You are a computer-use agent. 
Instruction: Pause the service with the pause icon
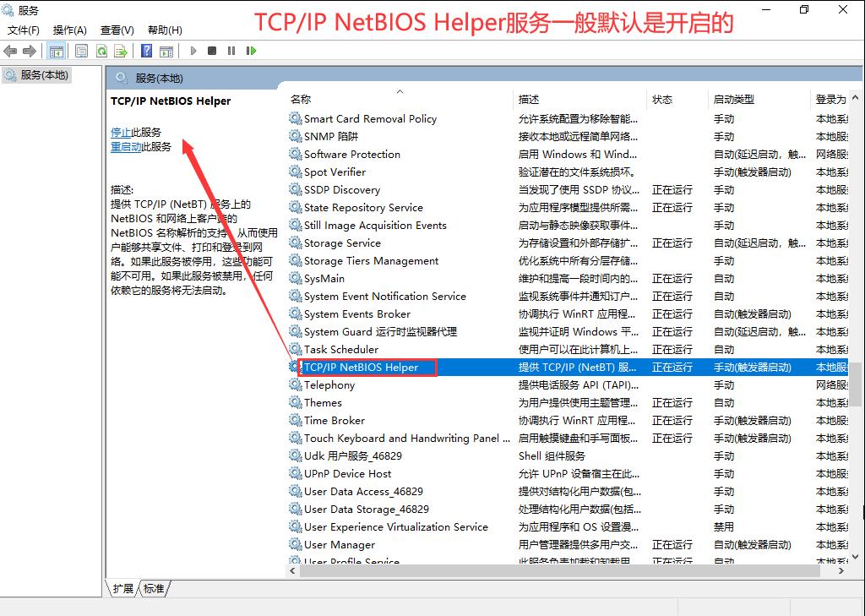click(231, 50)
